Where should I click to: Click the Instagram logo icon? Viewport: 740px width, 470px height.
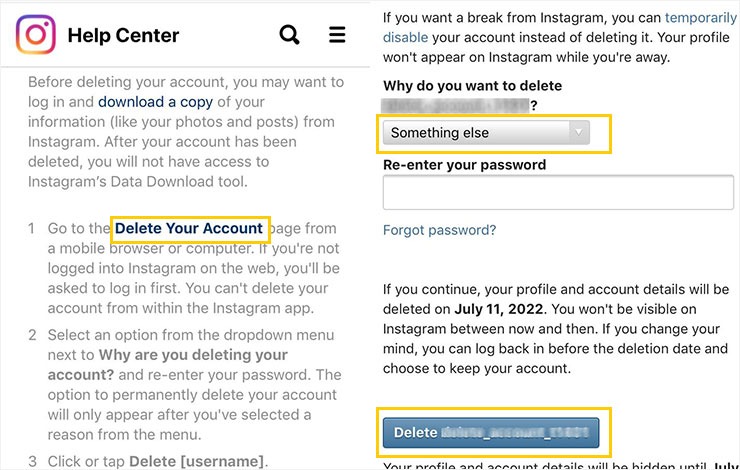36,34
